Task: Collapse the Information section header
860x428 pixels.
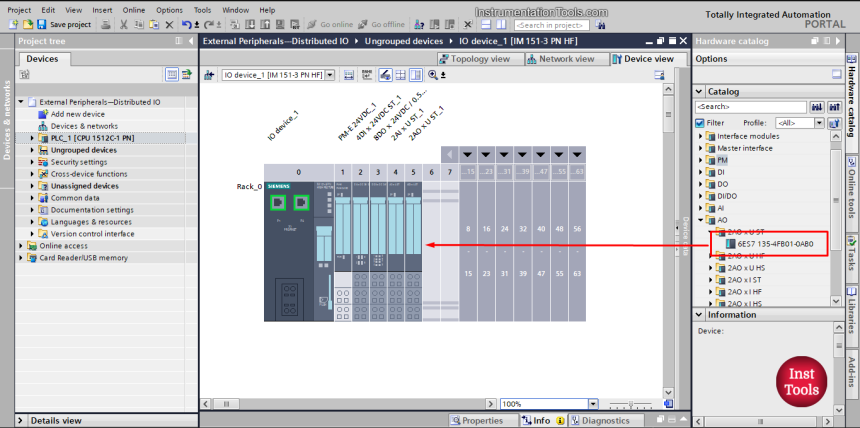Action: tap(699, 315)
